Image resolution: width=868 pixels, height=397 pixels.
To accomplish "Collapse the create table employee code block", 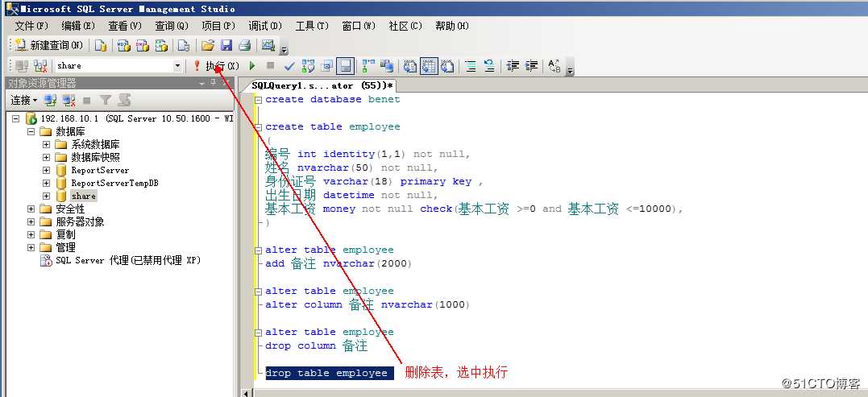I will click(x=258, y=127).
